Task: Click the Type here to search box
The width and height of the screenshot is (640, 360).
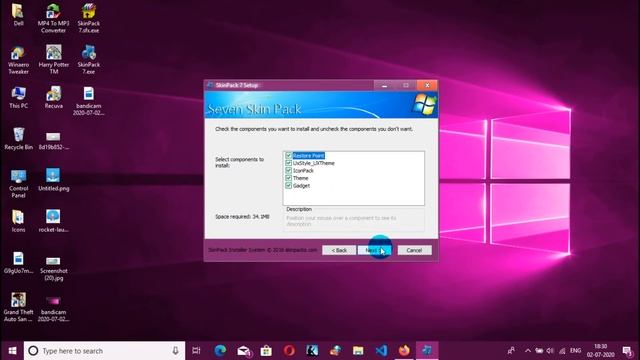Action: 104,351
